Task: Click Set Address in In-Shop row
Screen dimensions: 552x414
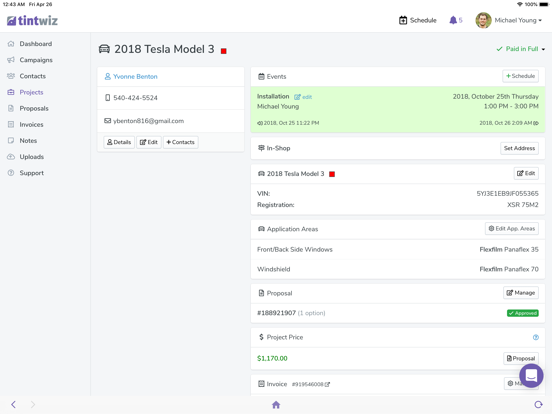Action: coord(519,148)
